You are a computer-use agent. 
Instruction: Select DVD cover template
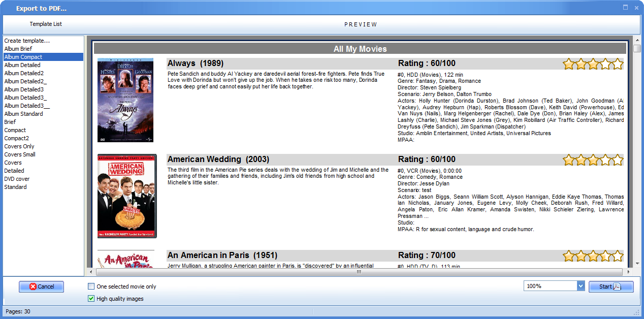pos(43,179)
